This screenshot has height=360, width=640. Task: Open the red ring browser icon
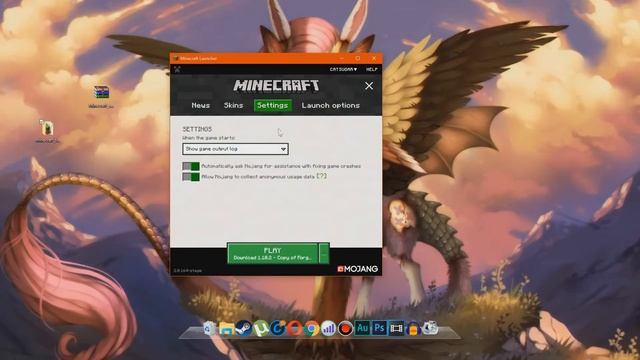coord(294,328)
